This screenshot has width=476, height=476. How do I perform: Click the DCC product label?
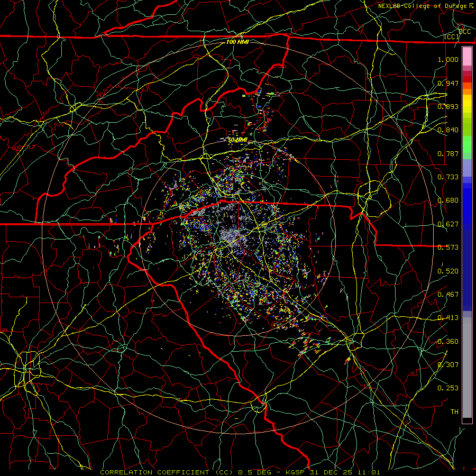[x=464, y=32]
